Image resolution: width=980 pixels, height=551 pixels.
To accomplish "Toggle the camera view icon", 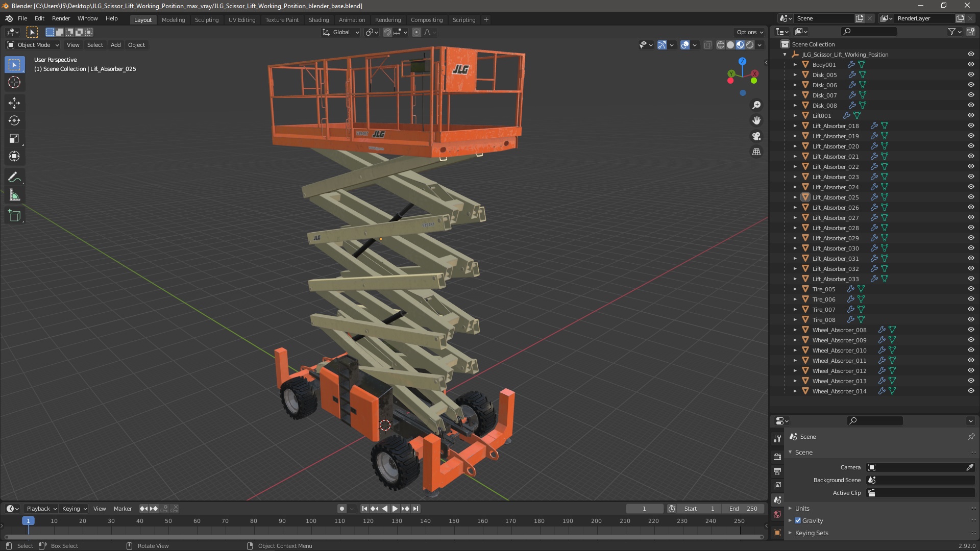I will point(756,136).
